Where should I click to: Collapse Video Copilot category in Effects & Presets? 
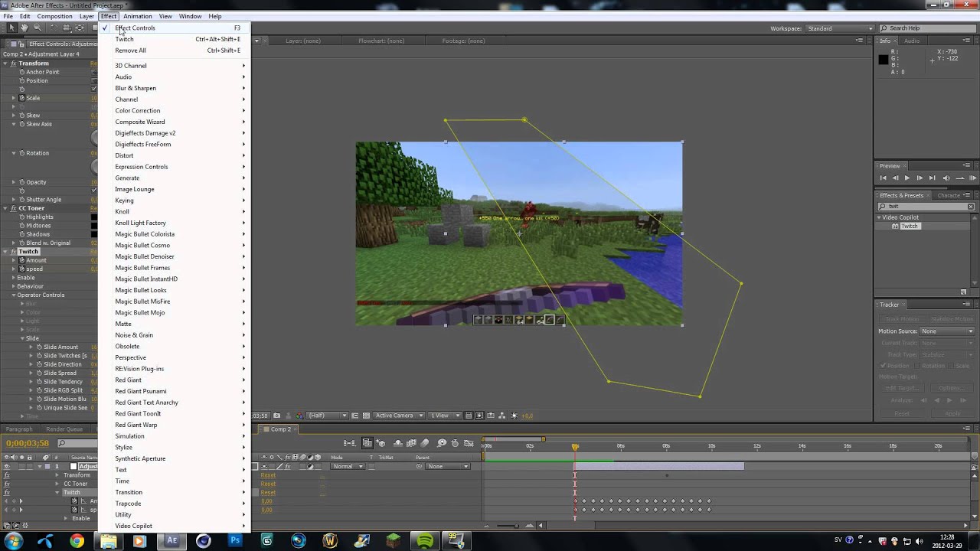coord(879,217)
